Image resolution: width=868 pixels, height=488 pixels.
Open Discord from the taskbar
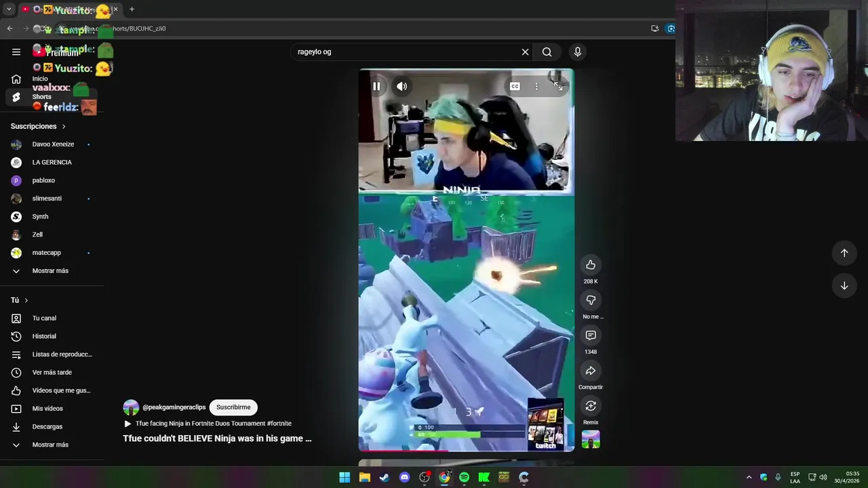405,477
